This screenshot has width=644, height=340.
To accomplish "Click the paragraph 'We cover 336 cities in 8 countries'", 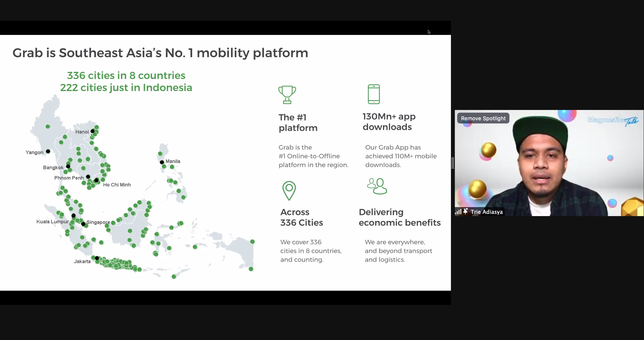I will tap(311, 251).
